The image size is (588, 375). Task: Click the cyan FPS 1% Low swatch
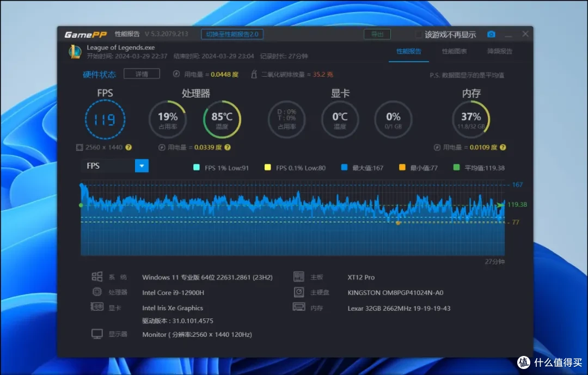(196, 167)
